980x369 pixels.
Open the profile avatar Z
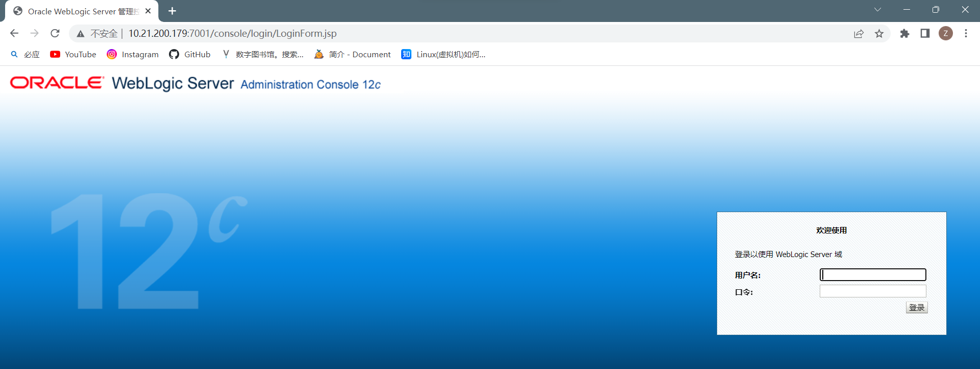[946, 34]
